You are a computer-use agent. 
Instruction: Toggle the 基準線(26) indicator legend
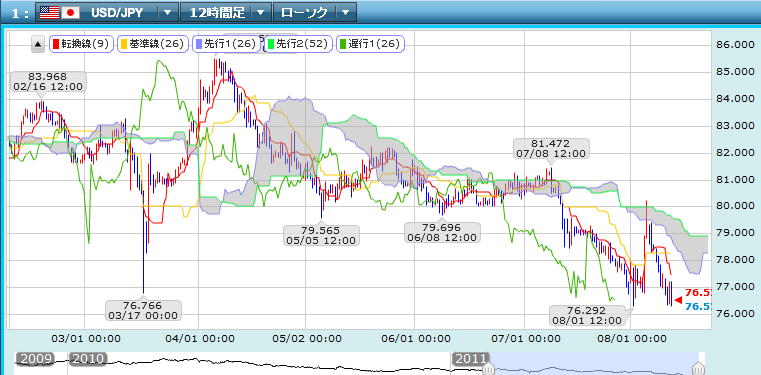pyautogui.click(x=152, y=44)
